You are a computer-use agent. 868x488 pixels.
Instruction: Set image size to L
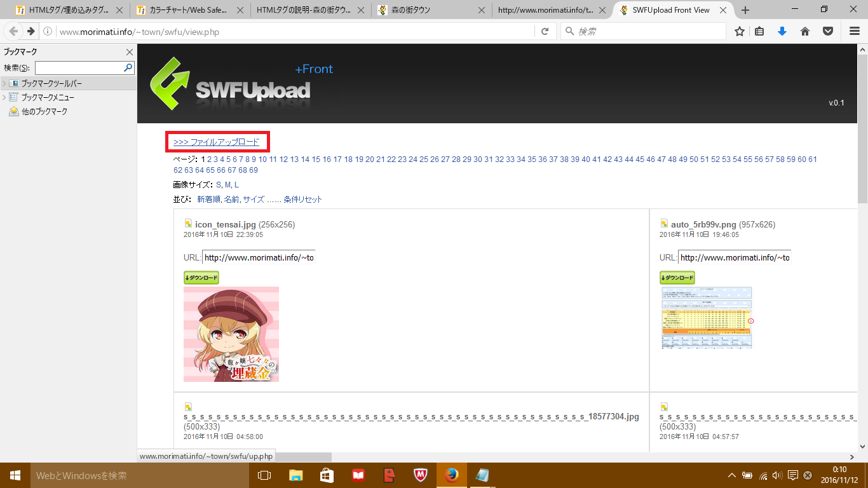click(236, 185)
